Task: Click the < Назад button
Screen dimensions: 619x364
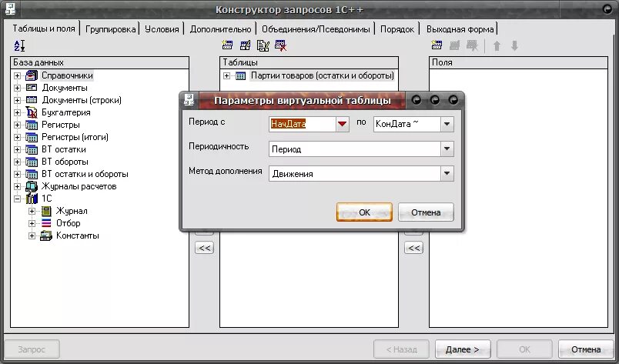Action: click(x=401, y=349)
